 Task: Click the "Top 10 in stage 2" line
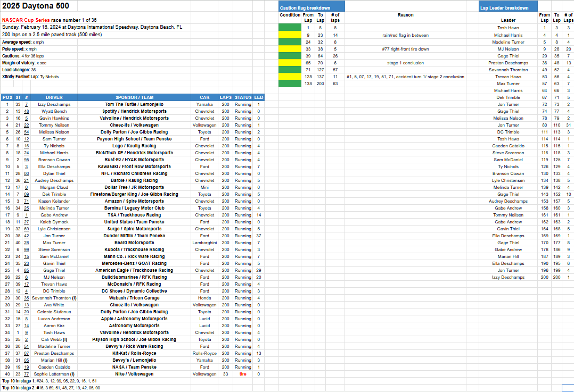[x=51, y=388]
